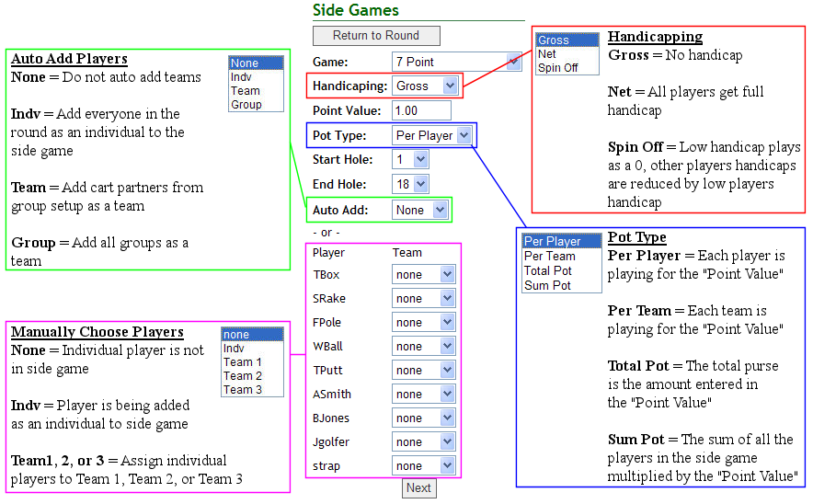Open team dropdown for player strap
Image resolution: width=813 pixels, height=504 pixels.
(423, 465)
